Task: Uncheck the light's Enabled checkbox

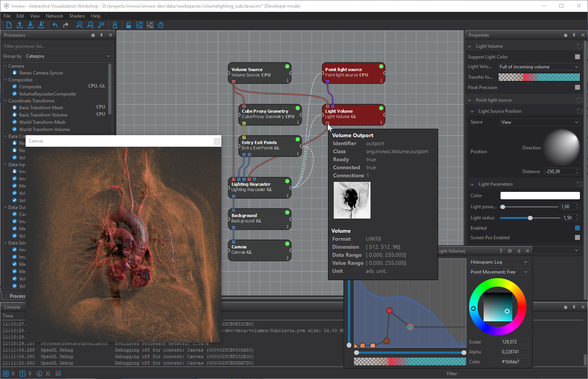Action: [x=577, y=228]
